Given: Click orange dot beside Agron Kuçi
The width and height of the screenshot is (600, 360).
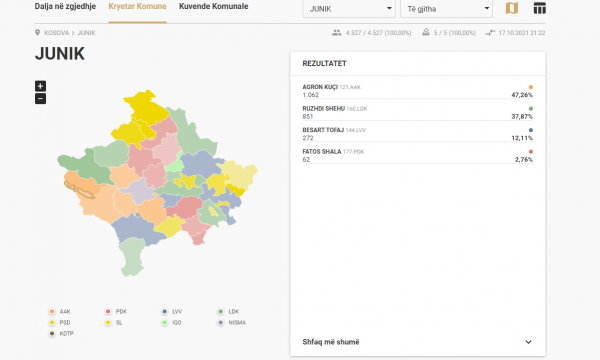Looking at the screenshot, I should pyautogui.click(x=531, y=87).
